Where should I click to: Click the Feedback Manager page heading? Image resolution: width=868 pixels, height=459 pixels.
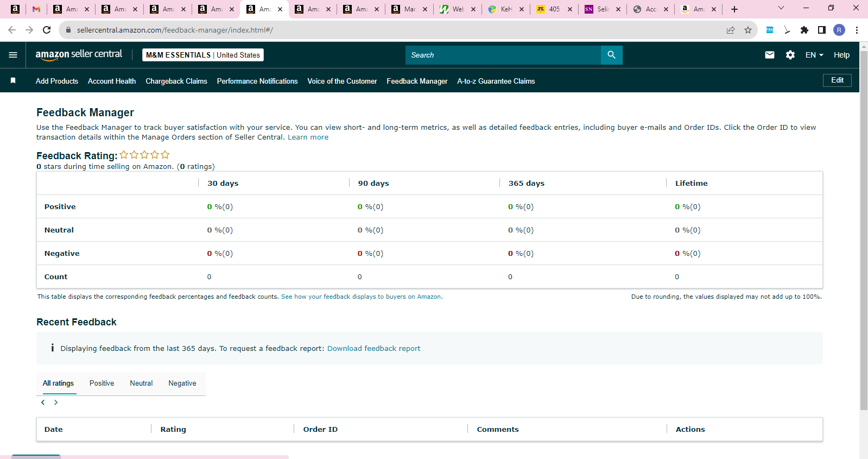(x=85, y=112)
